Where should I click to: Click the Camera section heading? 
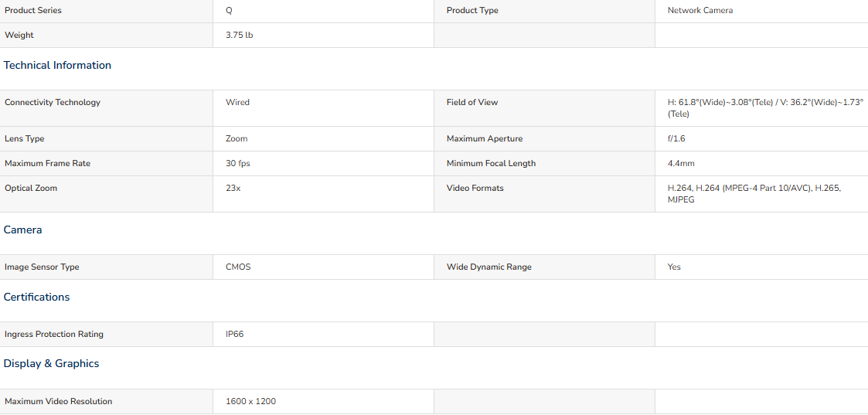click(22, 230)
